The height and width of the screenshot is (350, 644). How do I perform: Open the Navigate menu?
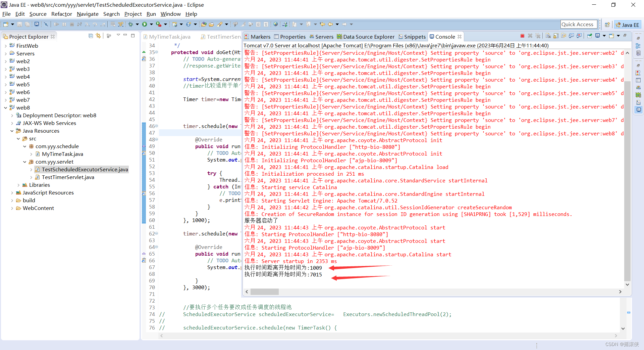(88, 14)
